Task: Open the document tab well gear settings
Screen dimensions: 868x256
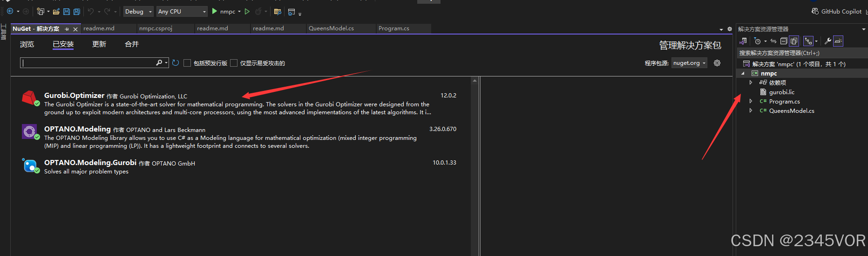Action: click(730, 29)
